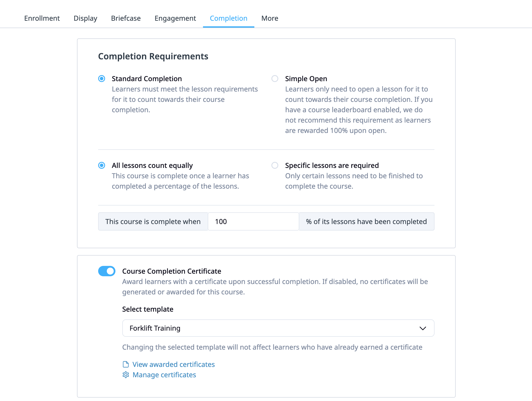Click the document icon beside View awarded certificates
Image resolution: width=532 pixels, height=401 pixels.
coord(126,364)
